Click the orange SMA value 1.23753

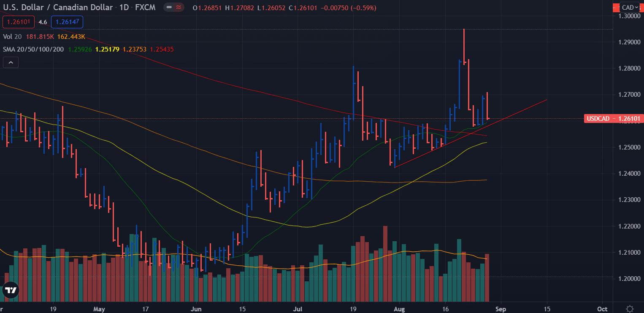tap(135, 49)
